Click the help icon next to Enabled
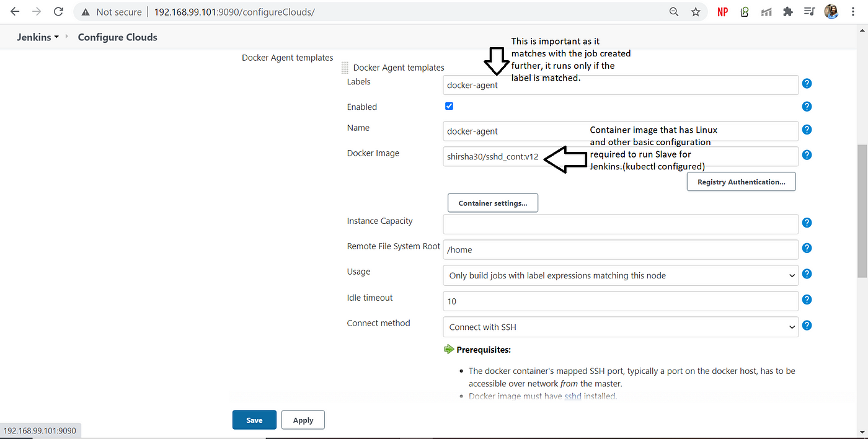The image size is (868, 439). click(x=807, y=107)
